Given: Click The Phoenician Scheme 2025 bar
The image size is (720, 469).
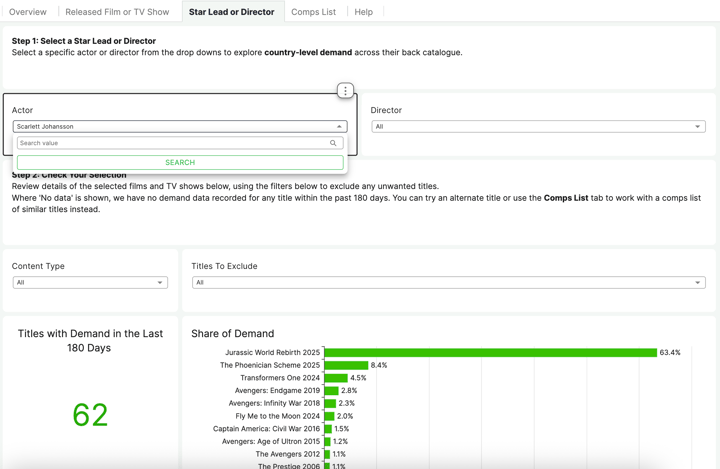Looking at the screenshot, I should tap(346, 366).
